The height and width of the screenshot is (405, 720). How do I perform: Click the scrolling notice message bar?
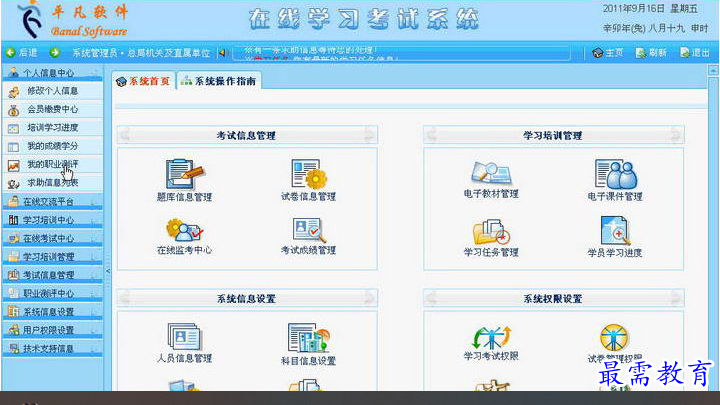[402, 53]
